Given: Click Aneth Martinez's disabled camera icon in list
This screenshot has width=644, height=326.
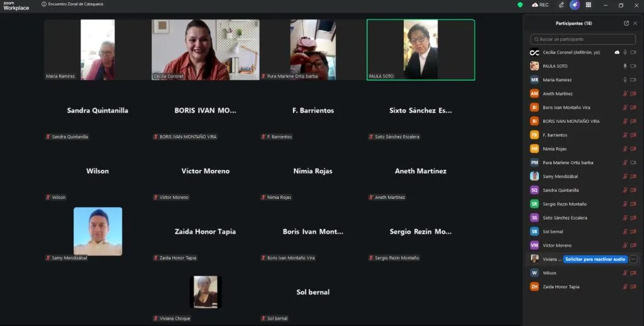Looking at the screenshot, I should point(633,94).
